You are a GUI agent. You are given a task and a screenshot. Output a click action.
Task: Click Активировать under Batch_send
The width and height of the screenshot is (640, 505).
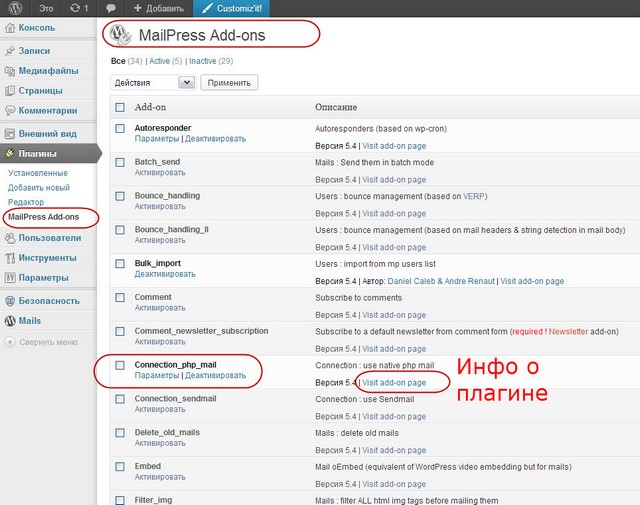pos(160,173)
